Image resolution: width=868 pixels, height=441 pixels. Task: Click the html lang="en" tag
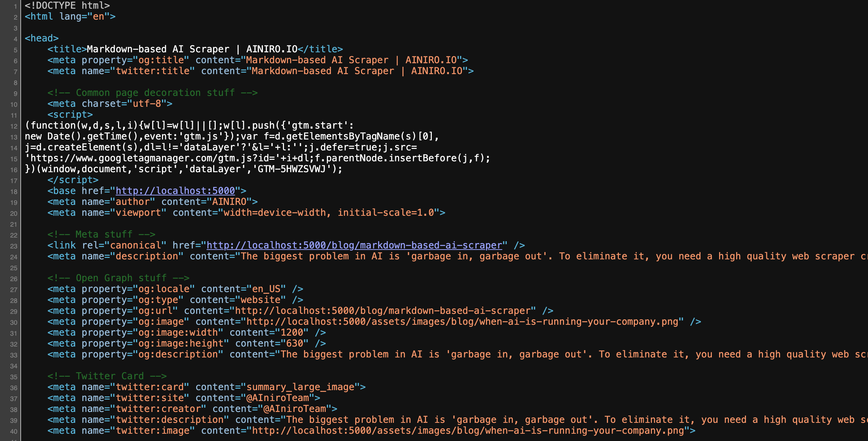[70, 16]
